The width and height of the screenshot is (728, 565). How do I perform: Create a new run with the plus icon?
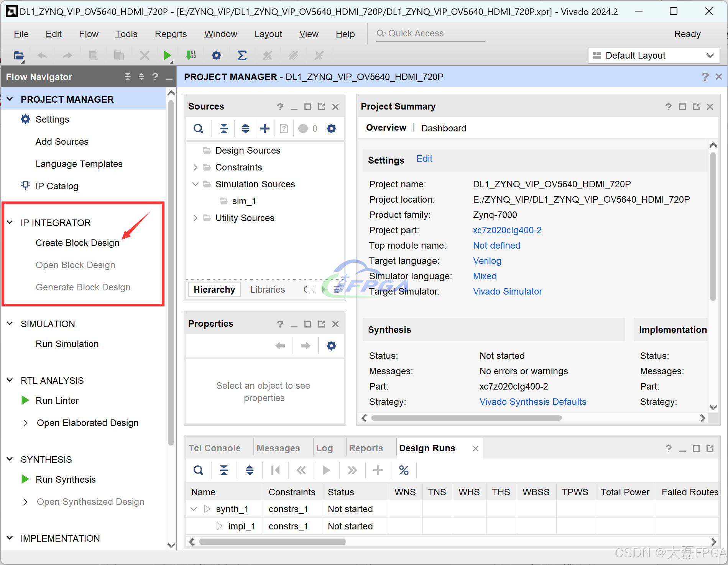click(378, 470)
